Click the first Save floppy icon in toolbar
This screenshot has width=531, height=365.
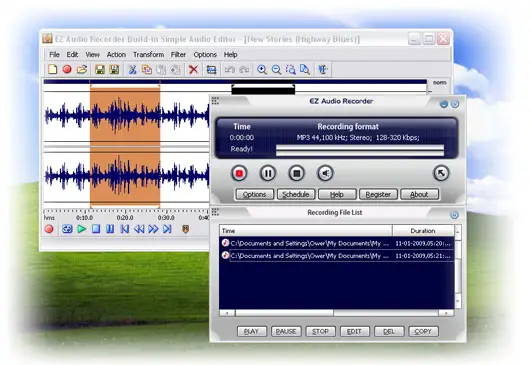[100, 69]
